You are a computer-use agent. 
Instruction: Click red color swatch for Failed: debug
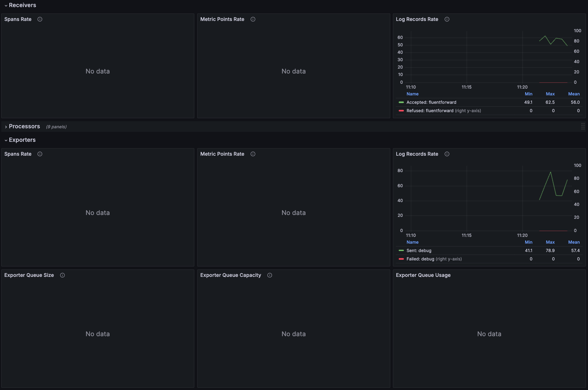point(401,259)
